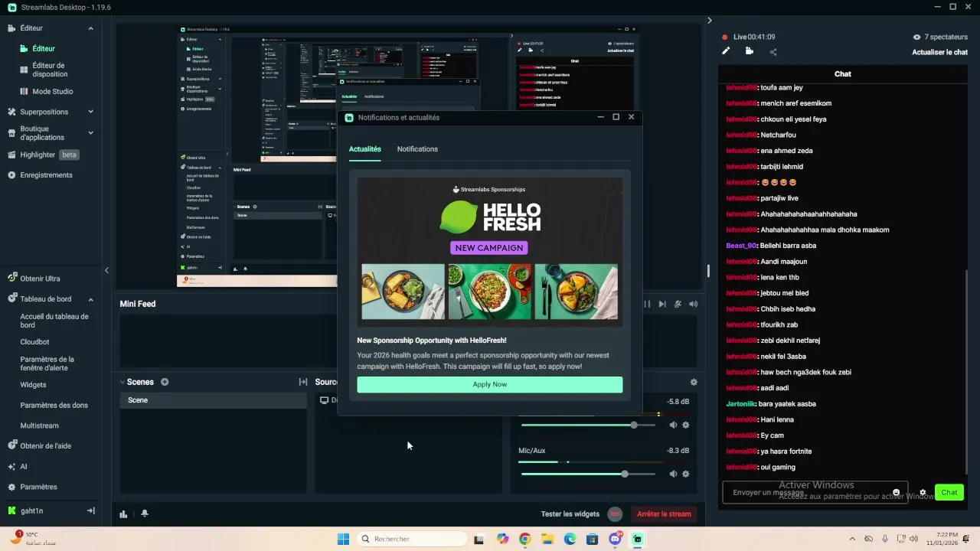
Task: Click the green Chat send button
Action: click(x=949, y=492)
